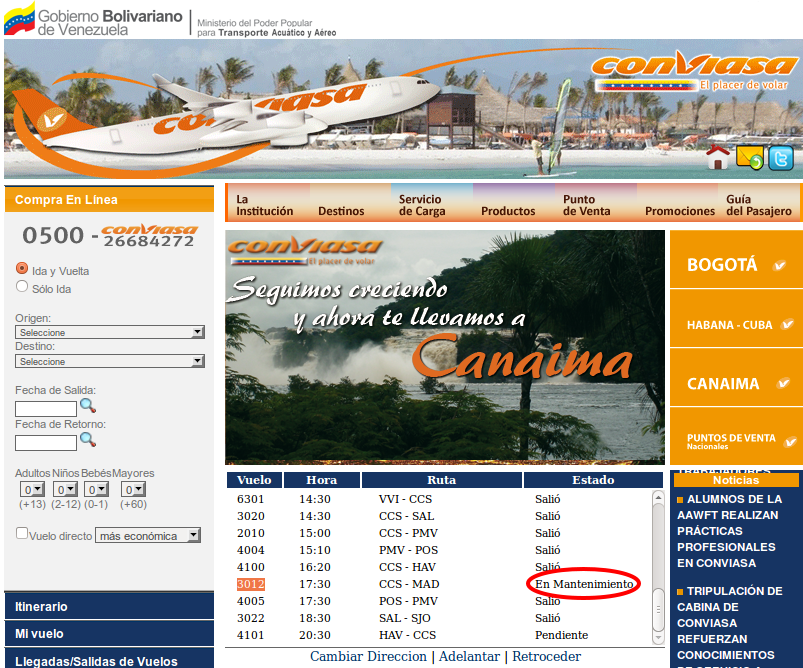Select the Ida y Vuelta radio option
803x668 pixels.
22,270
